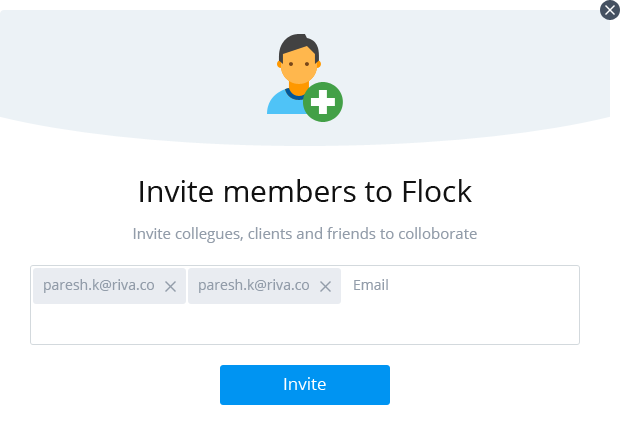Select the second paresh.k@riva.co email tag
The image size is (620, 445).
click(x=253, y=285)
